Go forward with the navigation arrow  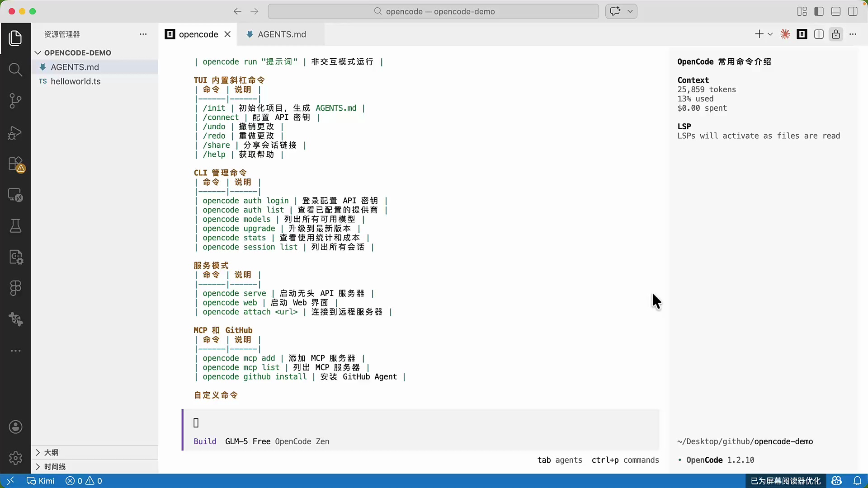click(255, 11)
